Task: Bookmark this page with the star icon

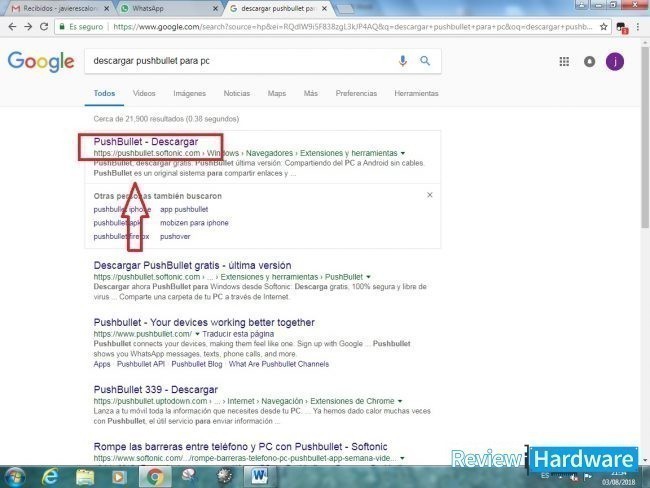Action: (x=604, y=27)
